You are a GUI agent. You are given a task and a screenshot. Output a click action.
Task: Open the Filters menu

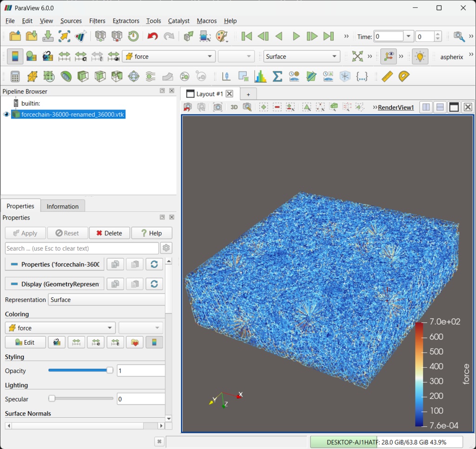(97, 21)
